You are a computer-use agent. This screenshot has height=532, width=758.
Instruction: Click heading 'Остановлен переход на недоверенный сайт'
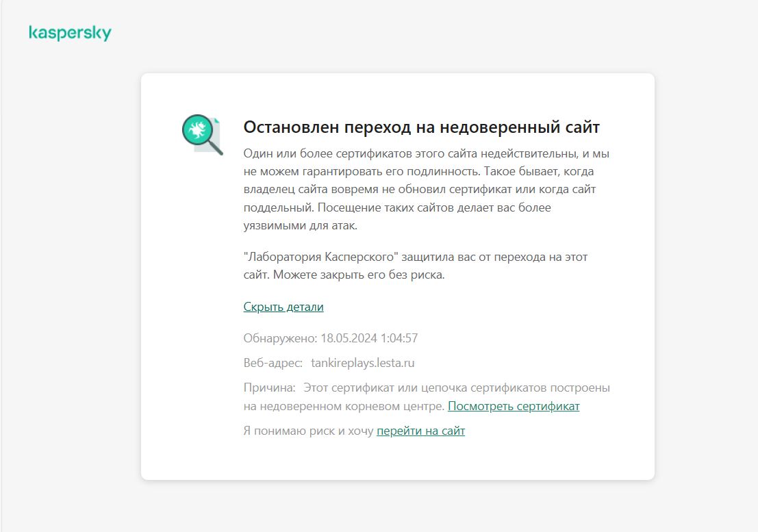[422, 127]
